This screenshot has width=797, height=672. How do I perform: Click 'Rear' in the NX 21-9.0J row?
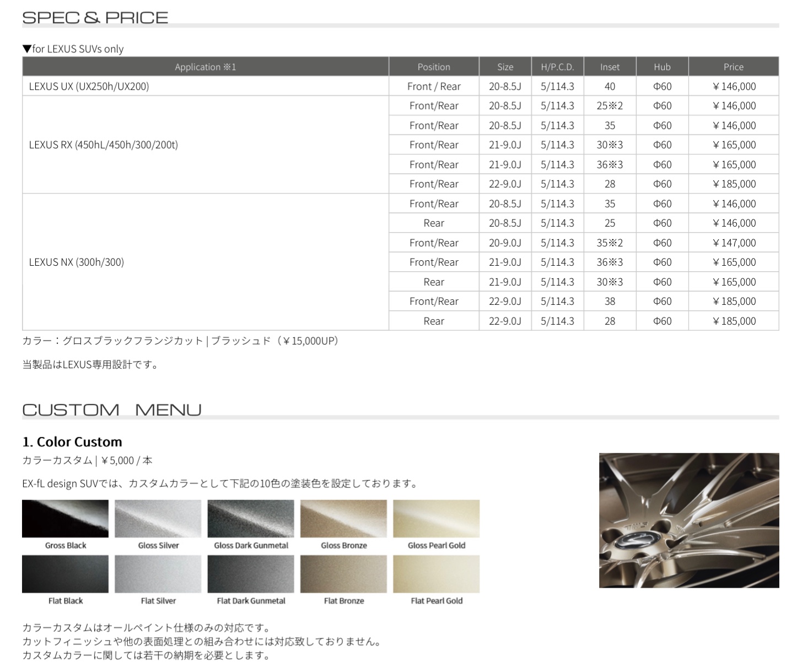434,282
